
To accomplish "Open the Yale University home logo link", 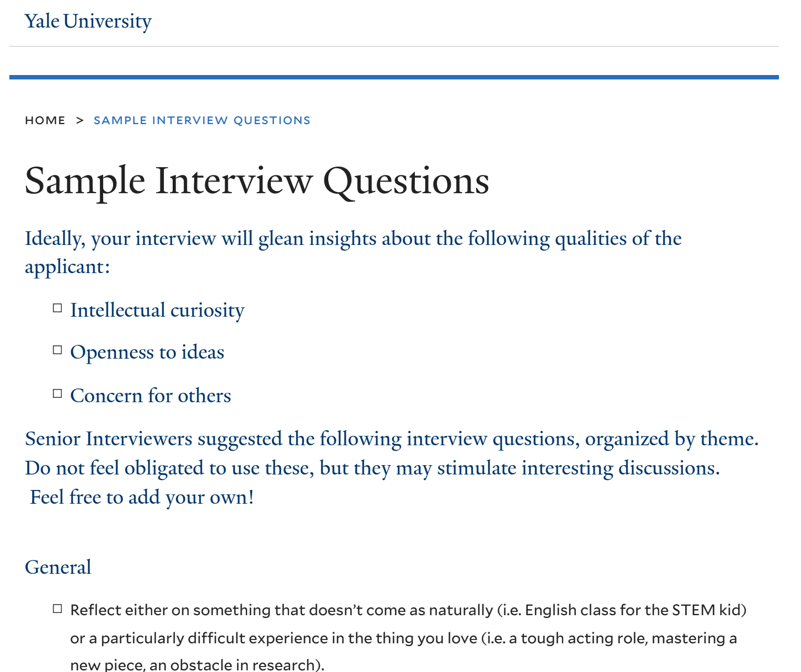I will click(x=88, y=22).
